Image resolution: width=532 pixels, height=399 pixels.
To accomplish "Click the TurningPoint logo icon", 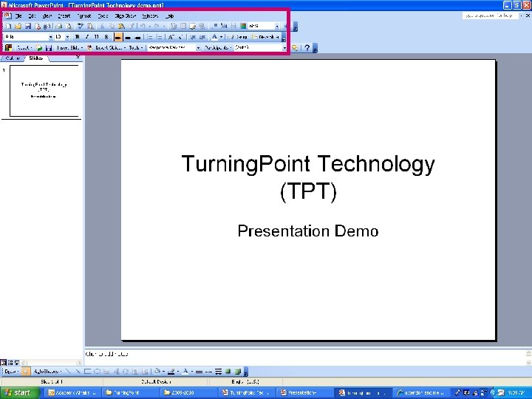I will pyautogui.click(x=8, y=48).
